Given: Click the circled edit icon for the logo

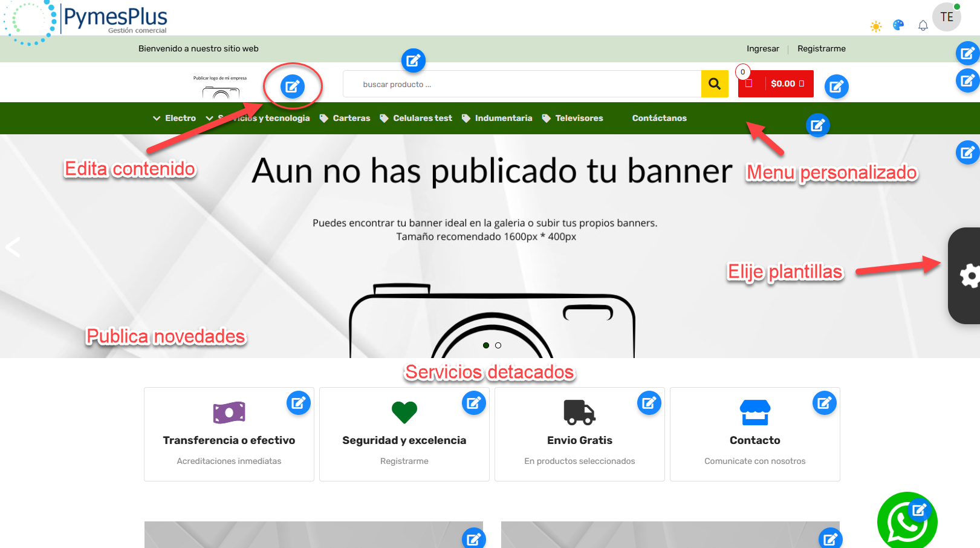Looking at the screenshot, I should (x=293, y=86).
